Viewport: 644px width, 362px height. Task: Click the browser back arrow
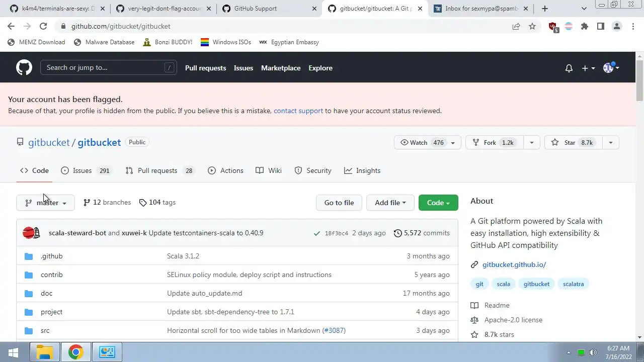[11, 26]
